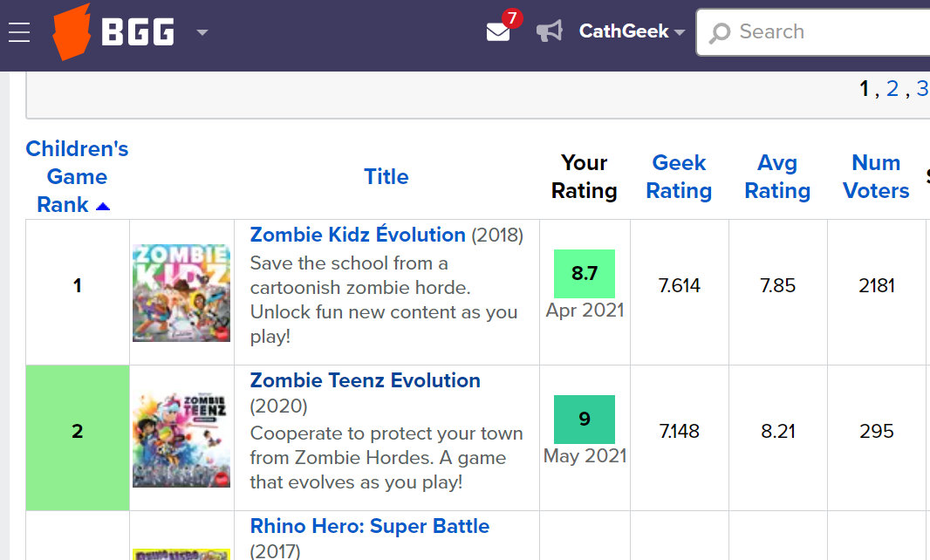Open the Zombie Teenz Evolution game page
930x560 pixels.
365,380
